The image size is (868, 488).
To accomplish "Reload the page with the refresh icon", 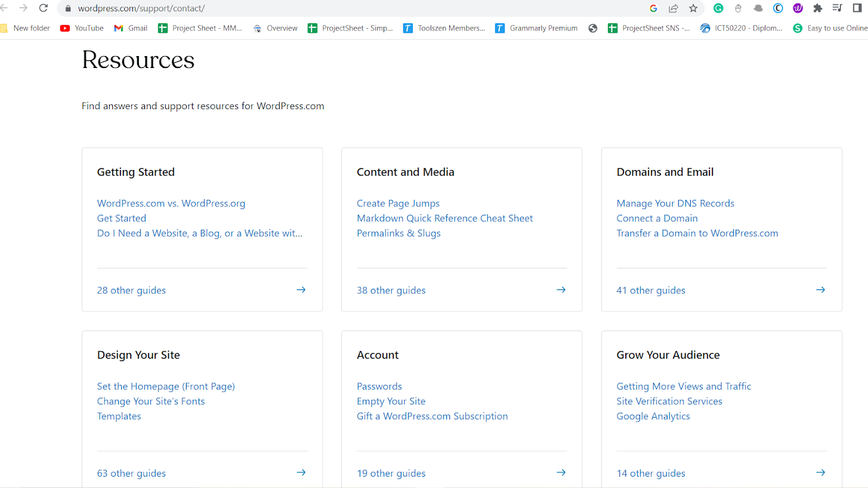I will 43,8.
